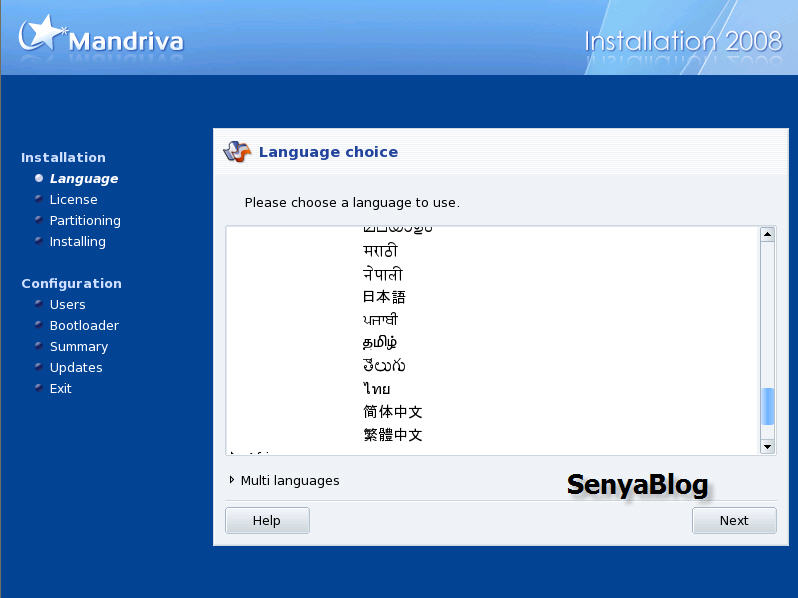Screen dimensions: 798x598
Task: Click the bullet beside Bootloader step
Action: [x=39, y=324]
